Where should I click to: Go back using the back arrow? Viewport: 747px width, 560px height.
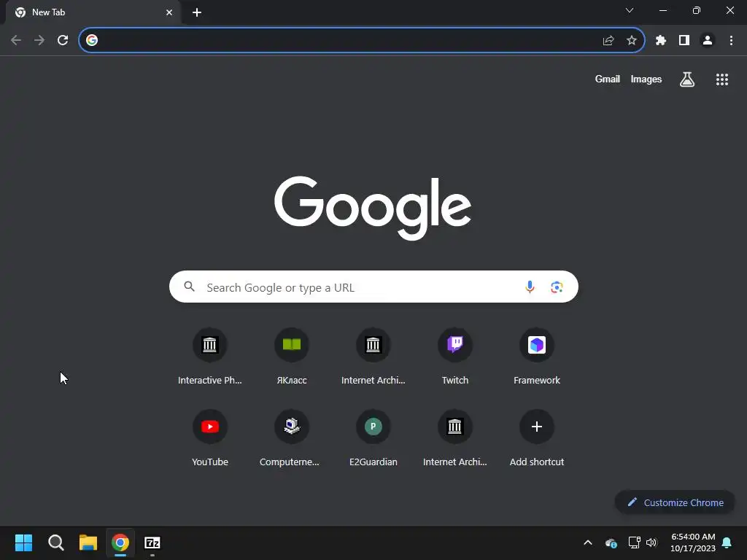[x=16, y=41]
